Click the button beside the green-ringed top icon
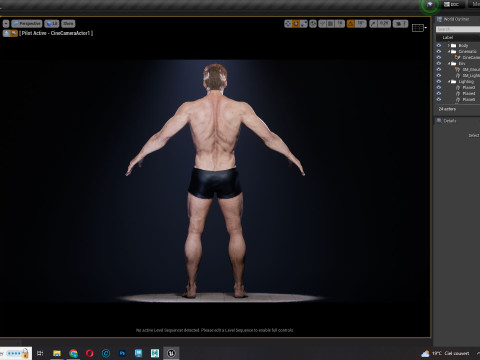Screen dimensions: 480x360 454,4
